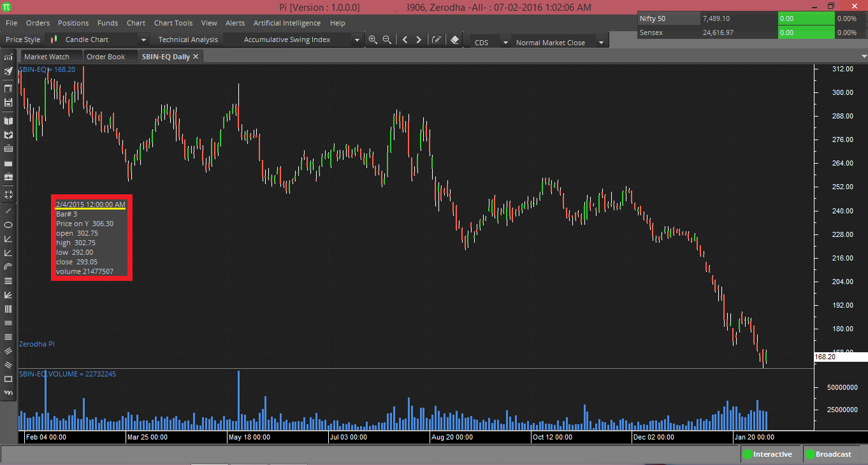Image resolution: width=868 pixels, height=465 pixels.
Task: Click the candle icon beside Price Style
Action: point(54,39)
